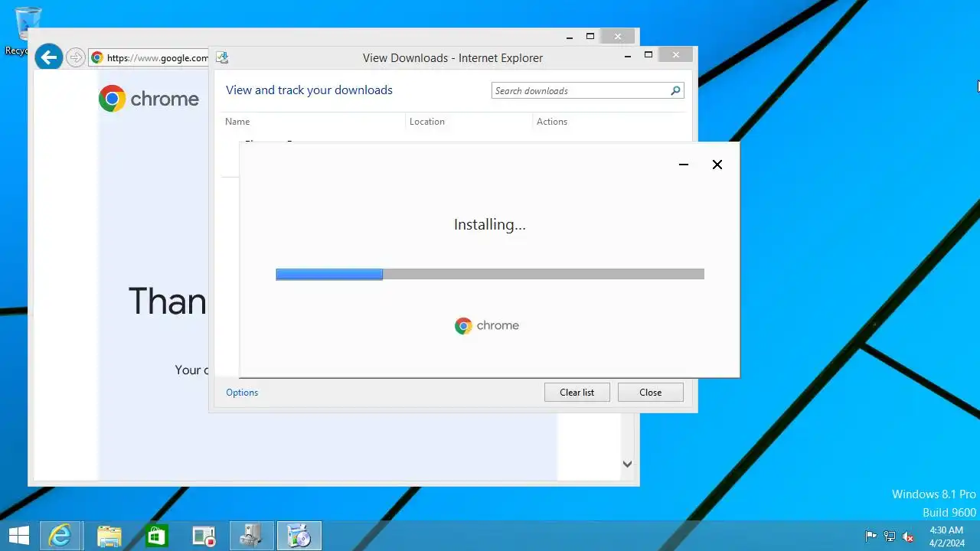
Task: Click the installing progress bar
Action: [490, 274]
